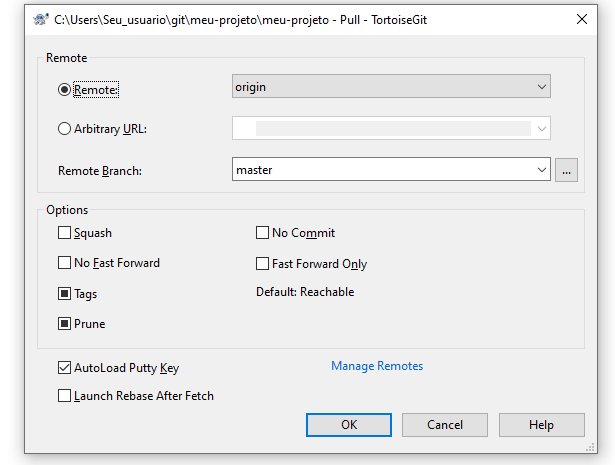The width and height of the screenshot is (615, 465).
Task: Toggle the No Fast Forward checkbox
Action: point(64,263)
